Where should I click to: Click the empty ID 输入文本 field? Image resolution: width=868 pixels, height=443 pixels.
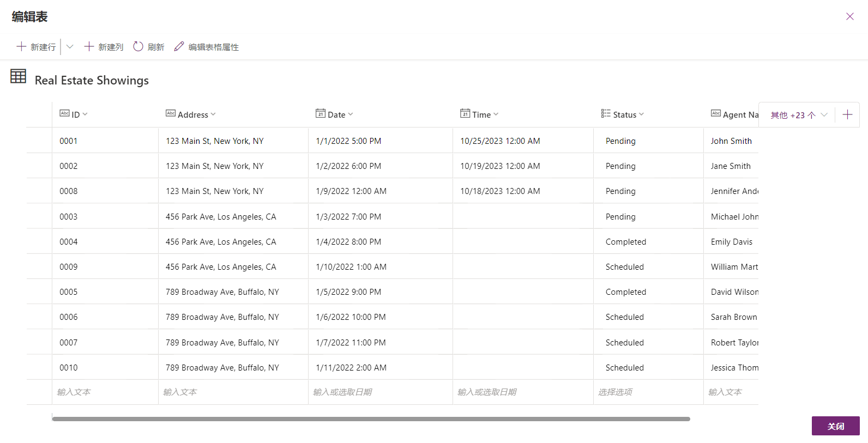105,392
